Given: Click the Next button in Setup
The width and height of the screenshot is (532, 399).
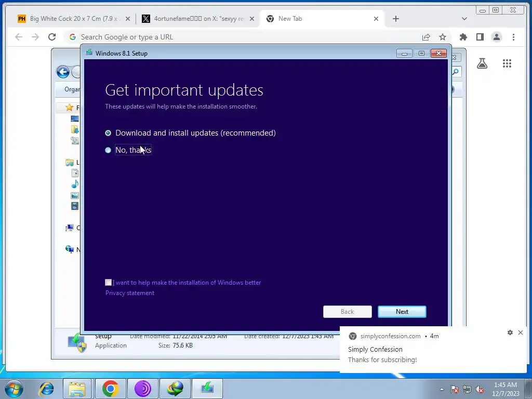Looking at the screenshot, I should tap(402, 312).
